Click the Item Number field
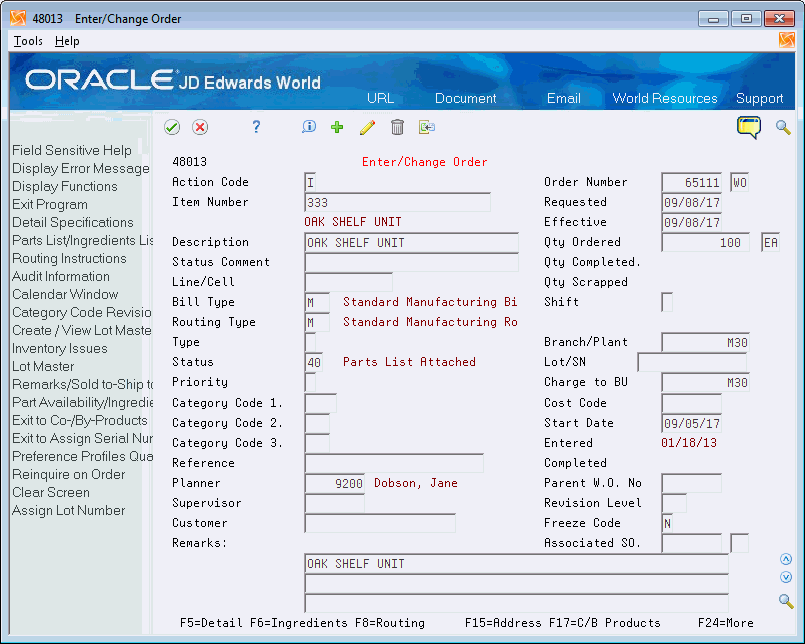Image resolution: width=805 pixels, height=644 pixels. (397, 202)
